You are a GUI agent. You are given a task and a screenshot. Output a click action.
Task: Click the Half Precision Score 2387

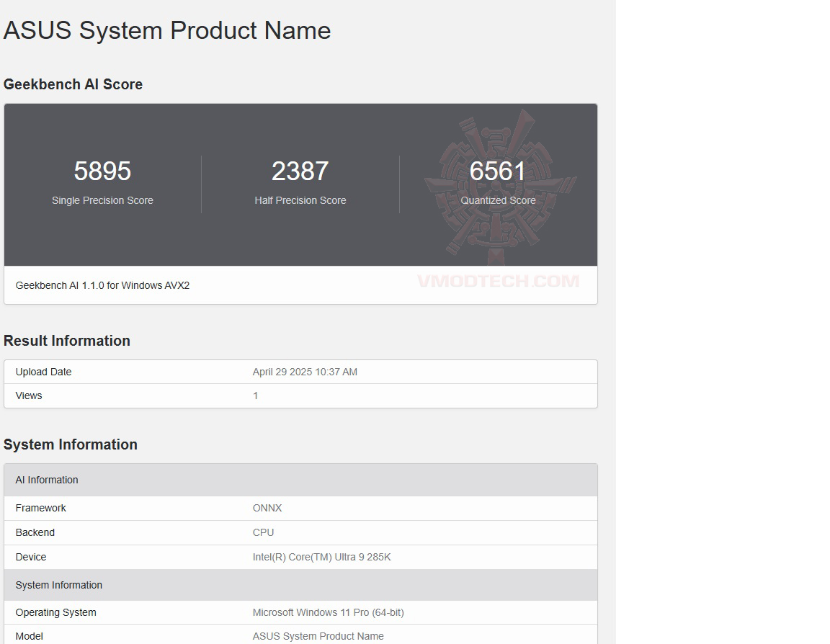click(300, 171)
